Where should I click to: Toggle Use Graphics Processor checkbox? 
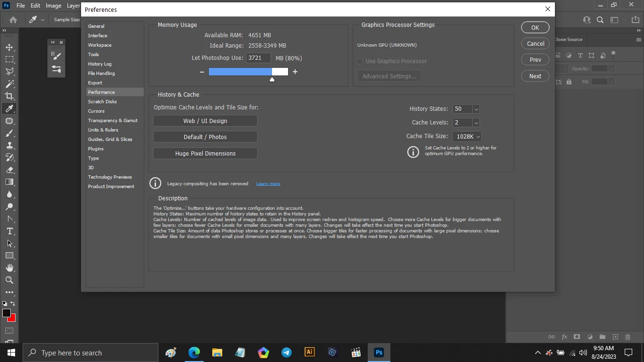(360, 61)
